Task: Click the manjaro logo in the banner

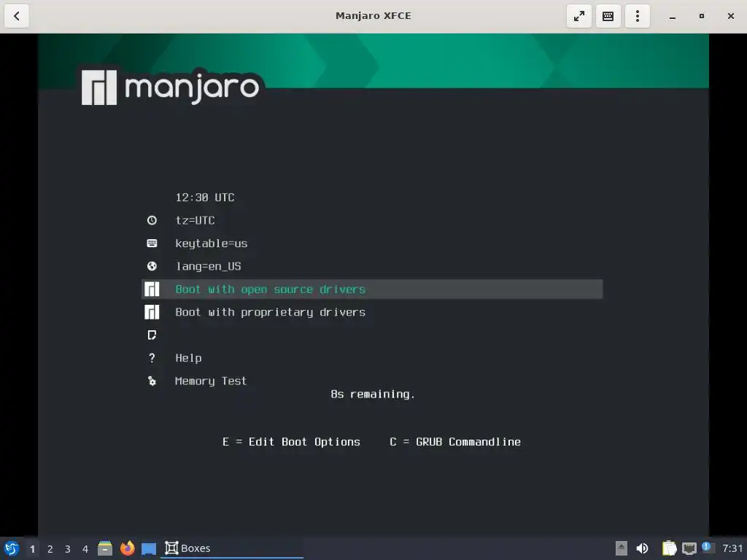Action: coord(171,87)
